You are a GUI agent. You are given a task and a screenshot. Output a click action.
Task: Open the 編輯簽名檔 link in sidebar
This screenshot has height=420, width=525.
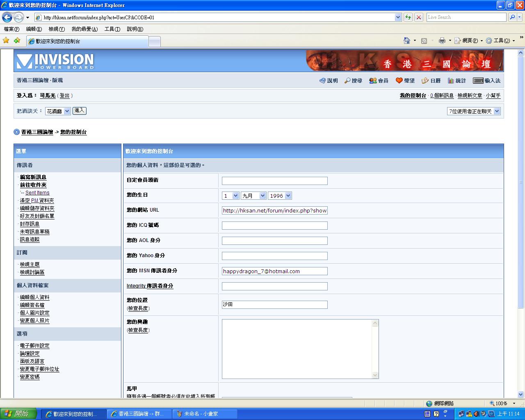pos(32,305)
